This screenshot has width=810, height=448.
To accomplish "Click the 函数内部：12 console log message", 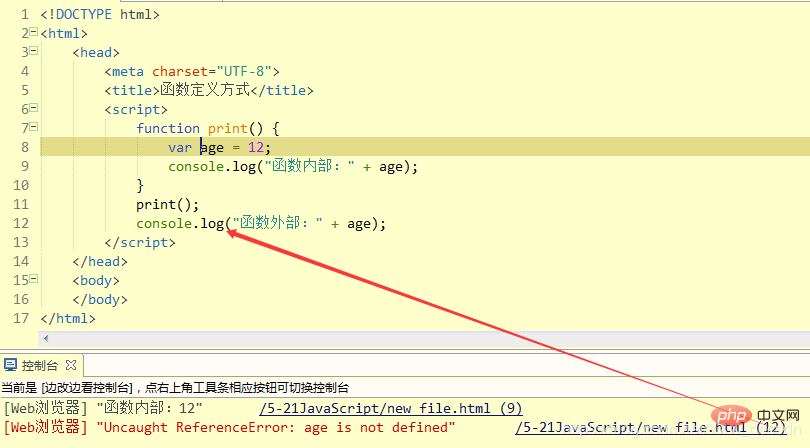I will click(150, 408).
